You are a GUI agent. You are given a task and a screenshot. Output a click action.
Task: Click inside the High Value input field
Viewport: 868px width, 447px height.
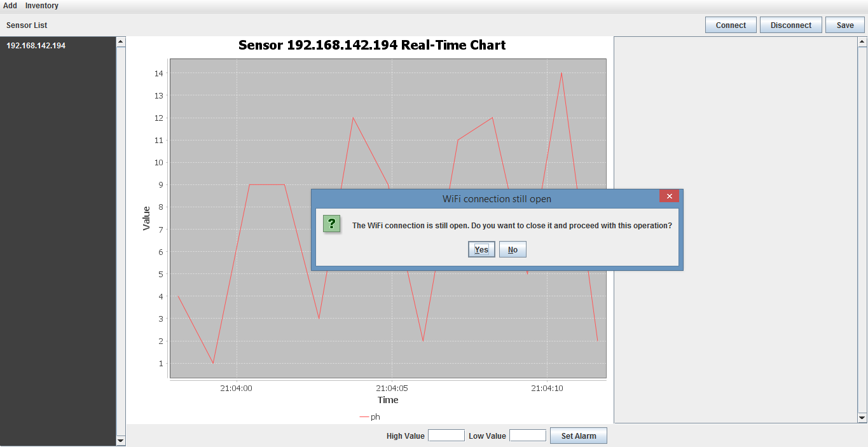446,435
